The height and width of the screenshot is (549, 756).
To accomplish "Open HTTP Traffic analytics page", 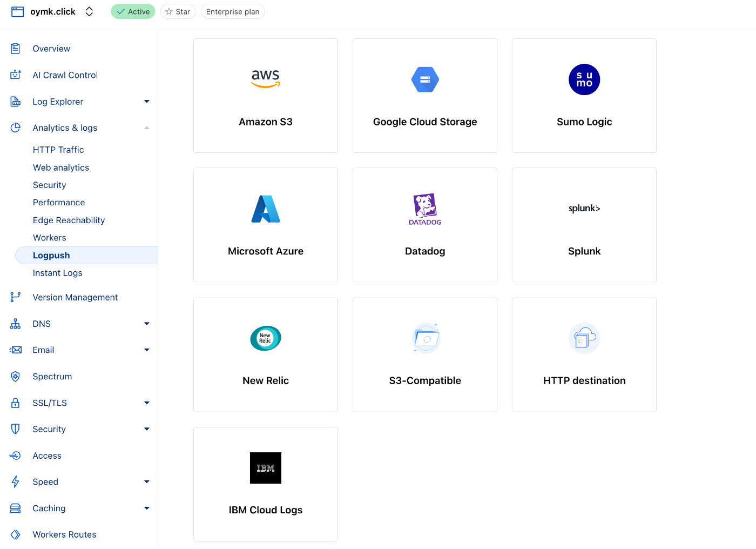I will click(58, 150).
